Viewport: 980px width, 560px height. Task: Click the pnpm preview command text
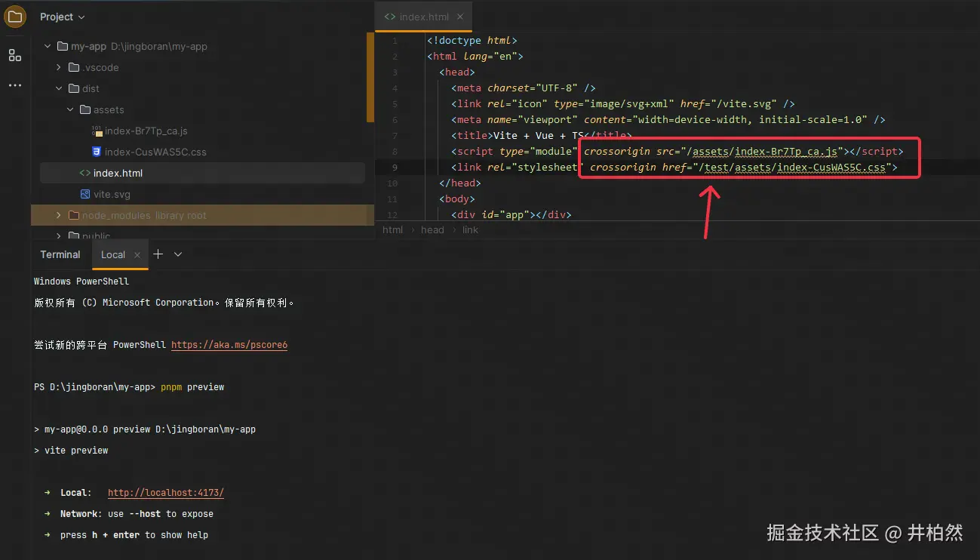pyautogui.click(x=192, y=387)
